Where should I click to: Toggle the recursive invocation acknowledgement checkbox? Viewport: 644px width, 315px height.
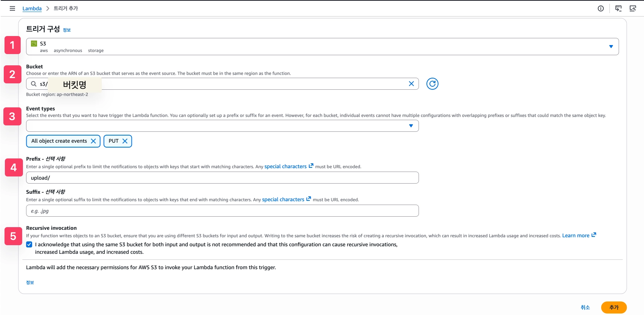coord(29,244)
